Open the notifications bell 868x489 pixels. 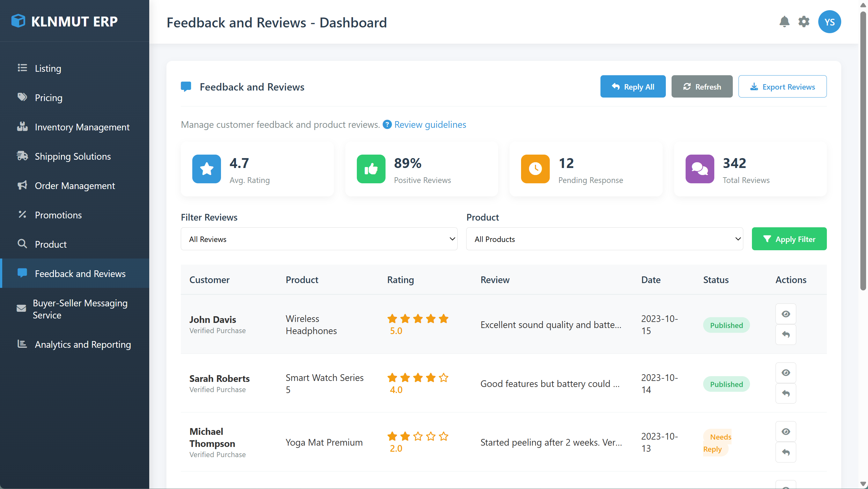coord(784,22)
